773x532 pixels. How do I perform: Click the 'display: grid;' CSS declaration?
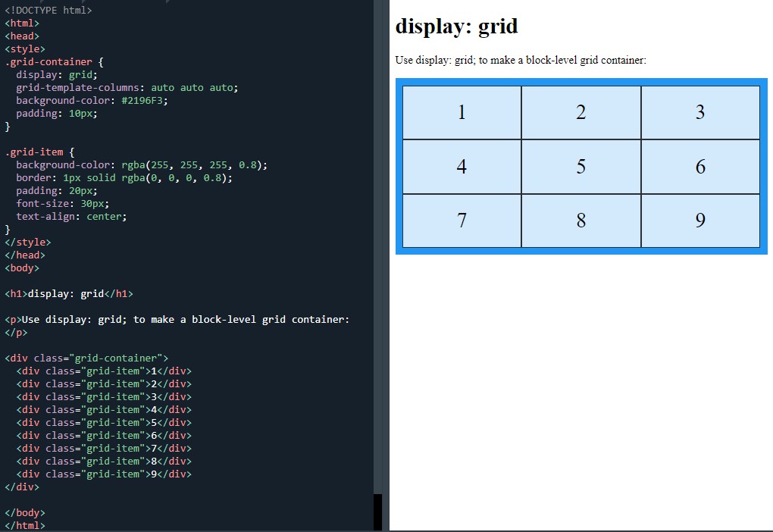point(57,75)
